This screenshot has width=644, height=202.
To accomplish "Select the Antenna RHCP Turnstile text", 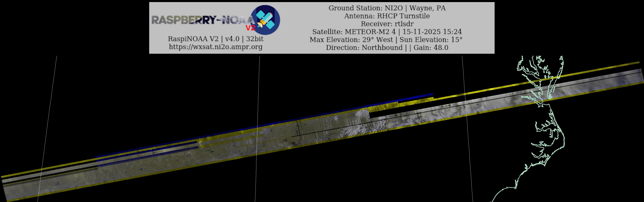I will (x=387, y=16).
